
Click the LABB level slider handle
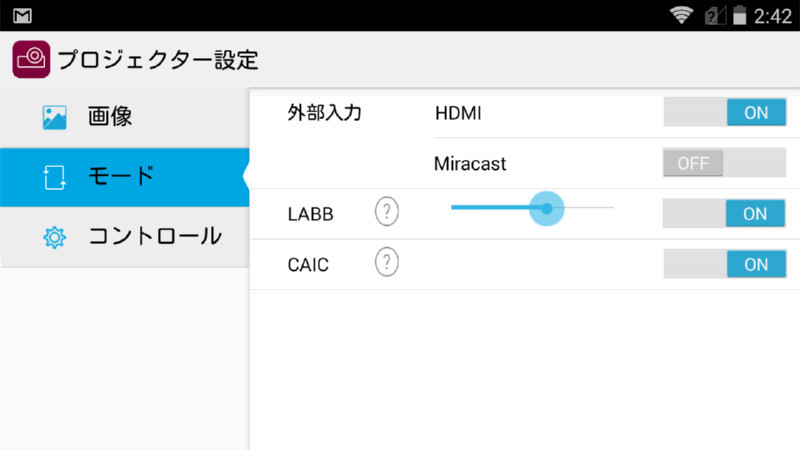547,208
